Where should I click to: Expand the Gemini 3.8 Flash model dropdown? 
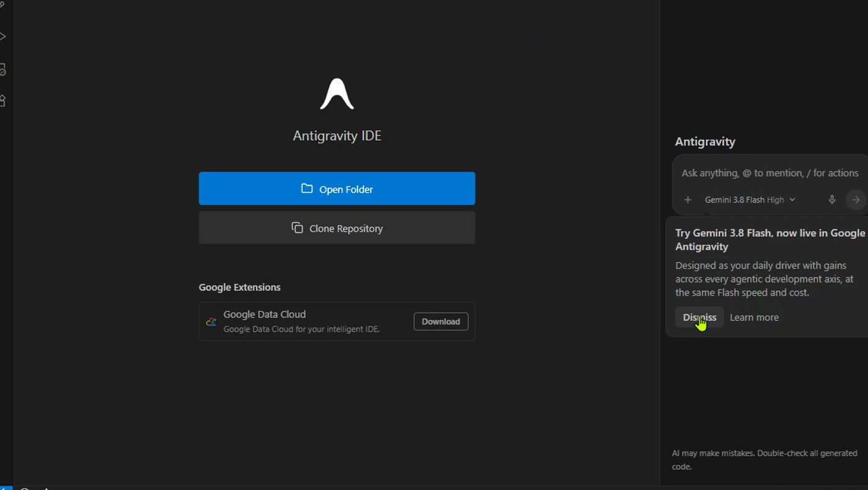pos(750,200)
